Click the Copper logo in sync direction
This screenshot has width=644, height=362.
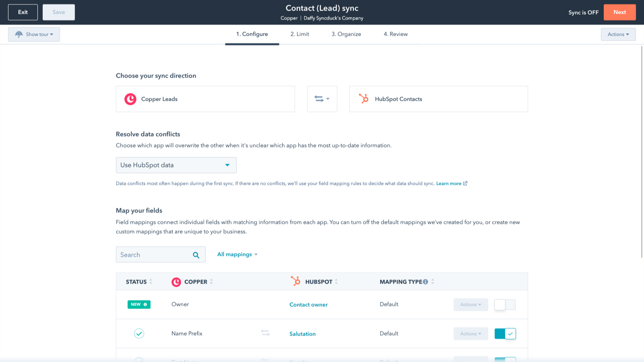click(x=130, y=99)
